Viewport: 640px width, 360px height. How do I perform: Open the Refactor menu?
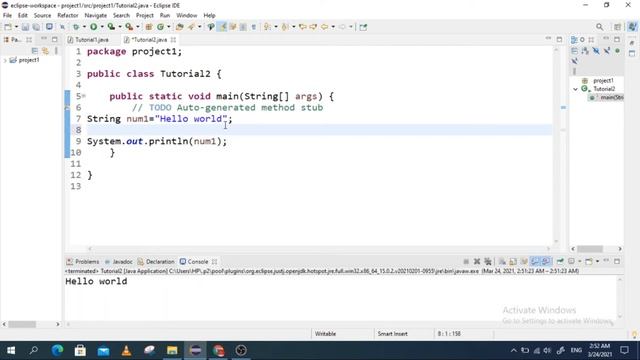coord(68,16)
